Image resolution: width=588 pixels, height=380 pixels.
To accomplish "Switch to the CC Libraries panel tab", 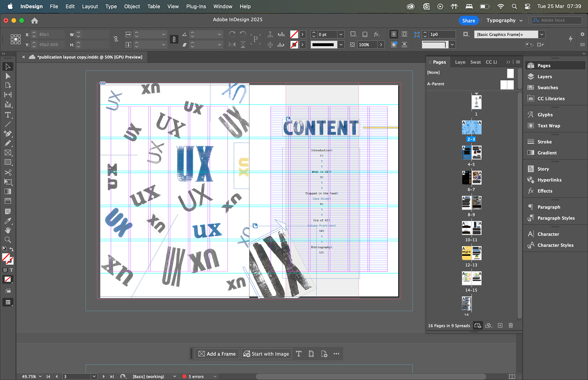I will [491, 62].
